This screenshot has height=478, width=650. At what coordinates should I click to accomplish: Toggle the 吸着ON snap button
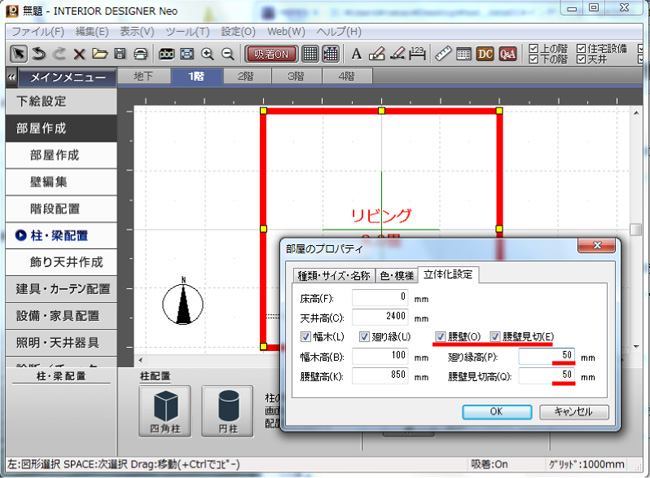point(270,53)
